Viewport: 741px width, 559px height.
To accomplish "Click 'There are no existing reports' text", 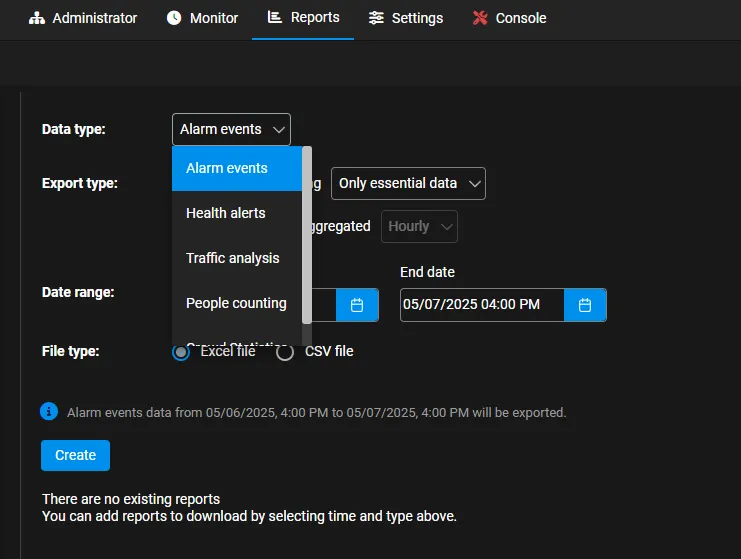I will click(x=131, y=499).
